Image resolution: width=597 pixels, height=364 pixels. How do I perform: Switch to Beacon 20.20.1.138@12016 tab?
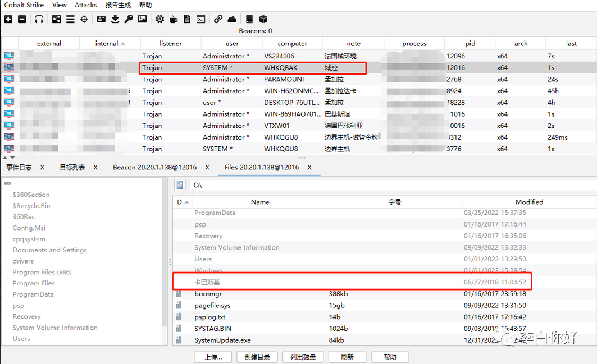tap(154, 167)
